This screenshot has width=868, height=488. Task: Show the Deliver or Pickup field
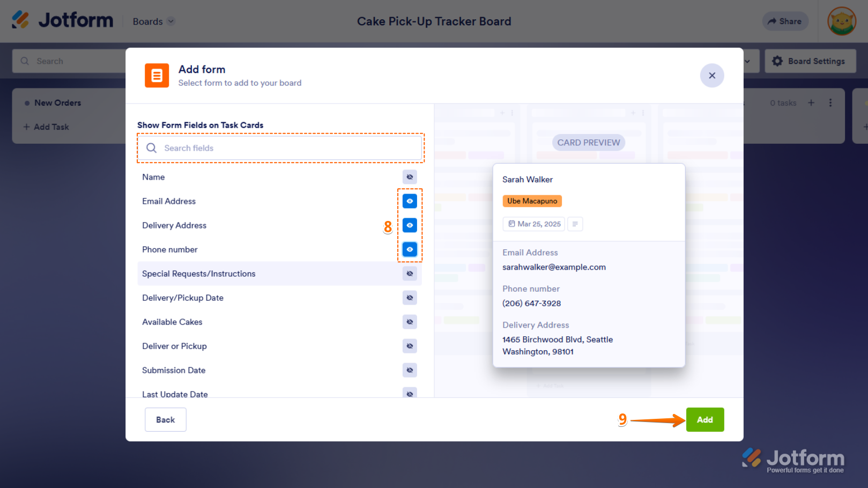pyautogui.click(x=410, y=346)
